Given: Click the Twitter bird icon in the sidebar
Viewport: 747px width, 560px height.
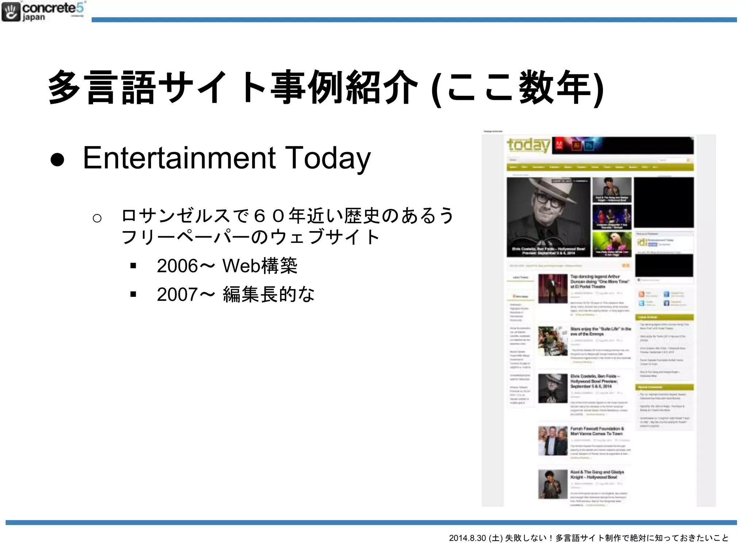Looking at the screenshot, I should [642, 303].
